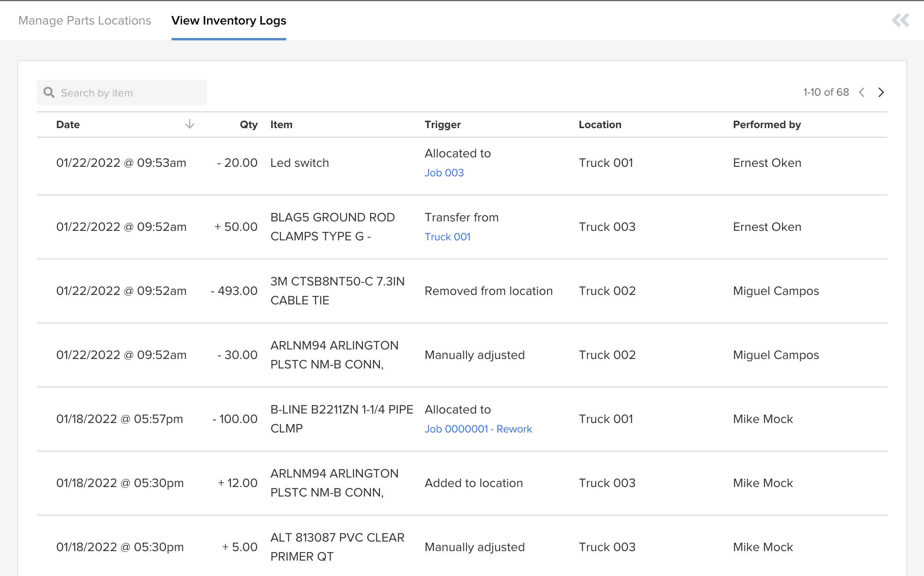924x576 pixels.
Task: Click 3M CTSB8NT50-C CABLE TIE item
Action: pyautogui.click(x=337, y=291)
